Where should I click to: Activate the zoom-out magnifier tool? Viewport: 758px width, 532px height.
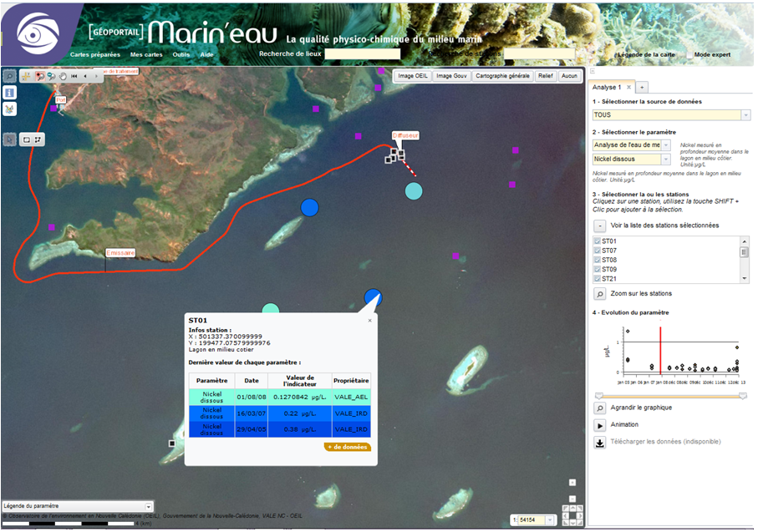pos(51,76)
